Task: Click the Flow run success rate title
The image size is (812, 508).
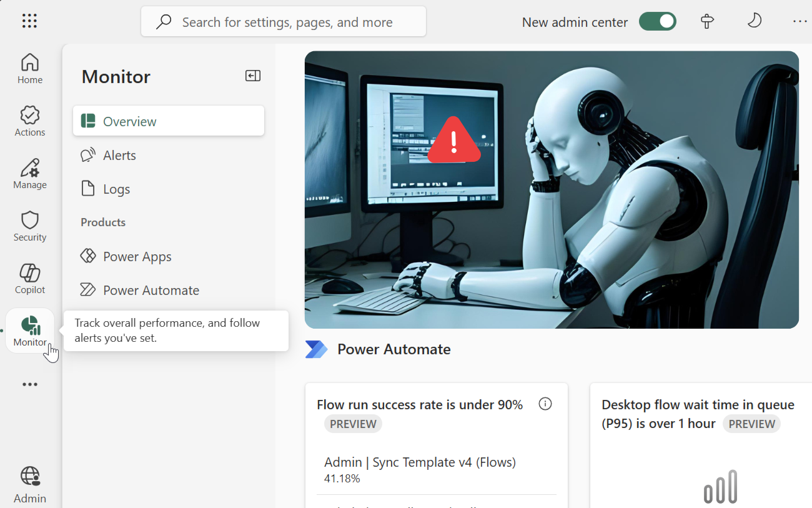Action: pos(420,405)
